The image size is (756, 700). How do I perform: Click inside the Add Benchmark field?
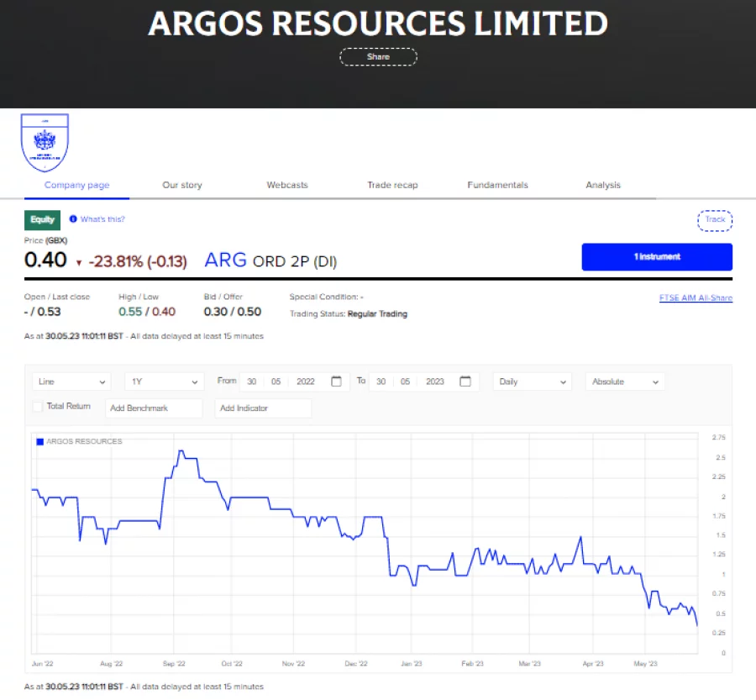(153, 407)
